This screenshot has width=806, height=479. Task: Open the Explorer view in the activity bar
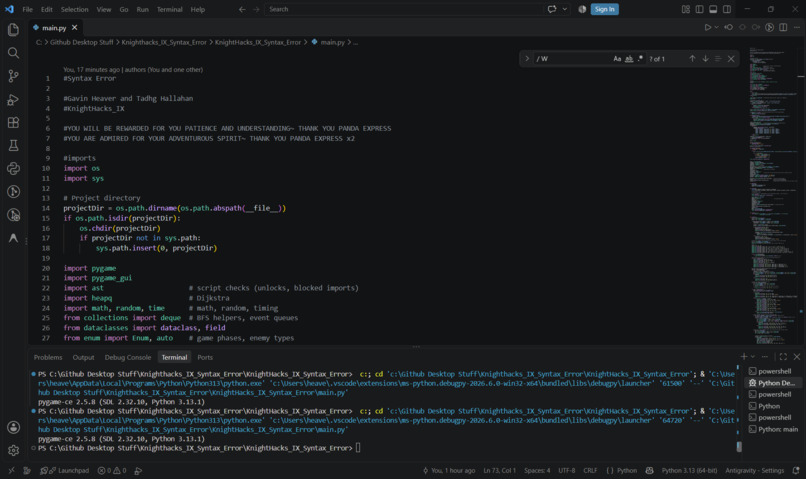13,30
